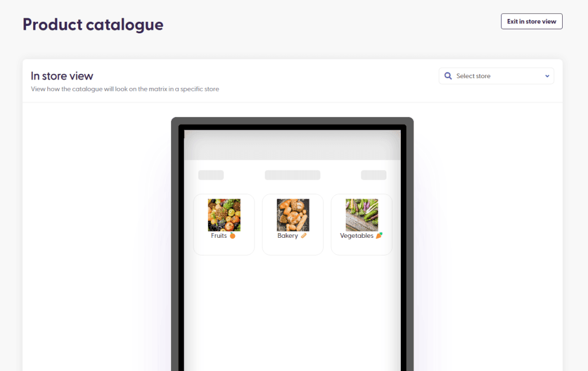Click the grey header band of the tablet preview
Screen dimensions: 588x371
click(292, 145)
